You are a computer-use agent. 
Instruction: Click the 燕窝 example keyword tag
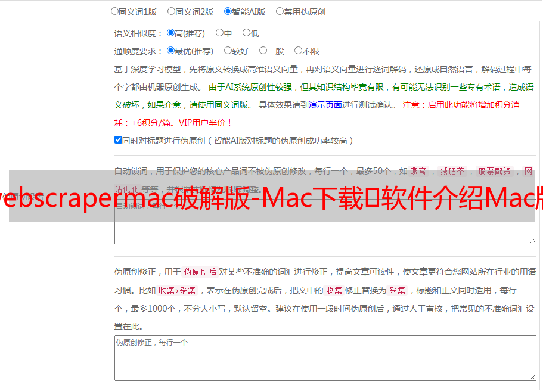pyautogui.click(x=418, y=171)
